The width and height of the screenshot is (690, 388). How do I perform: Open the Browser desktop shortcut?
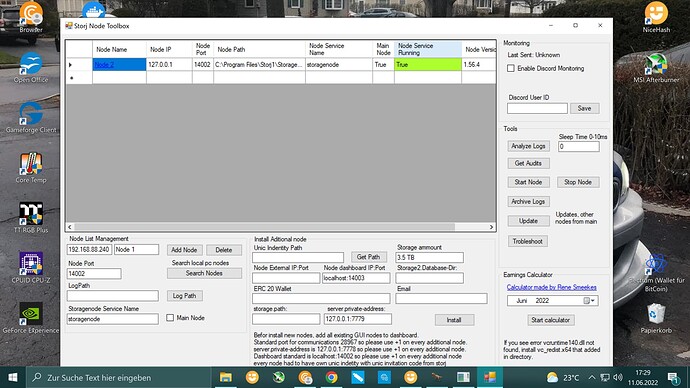coord(31,18)
